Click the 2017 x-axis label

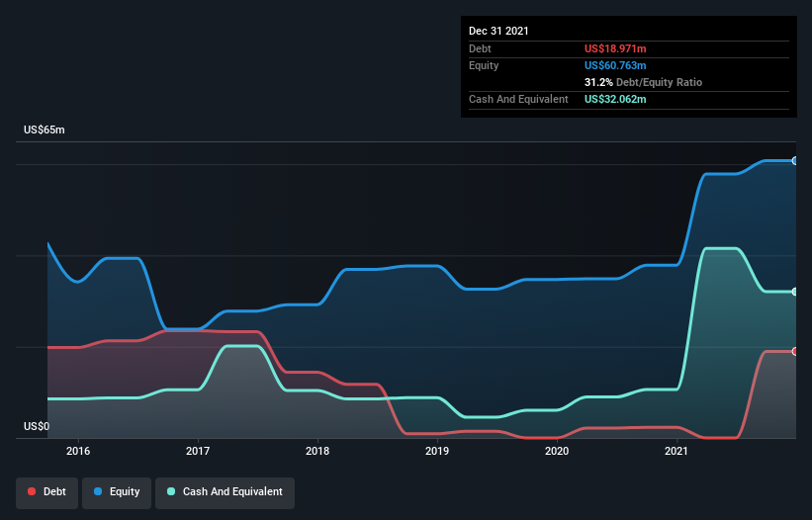tap(198, 451)
